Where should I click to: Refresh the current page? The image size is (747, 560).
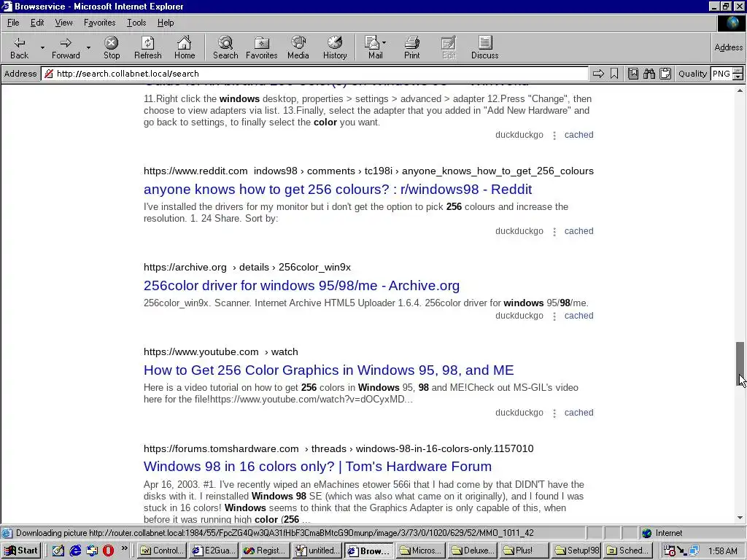pyautogui.click(x=147, y=47)
